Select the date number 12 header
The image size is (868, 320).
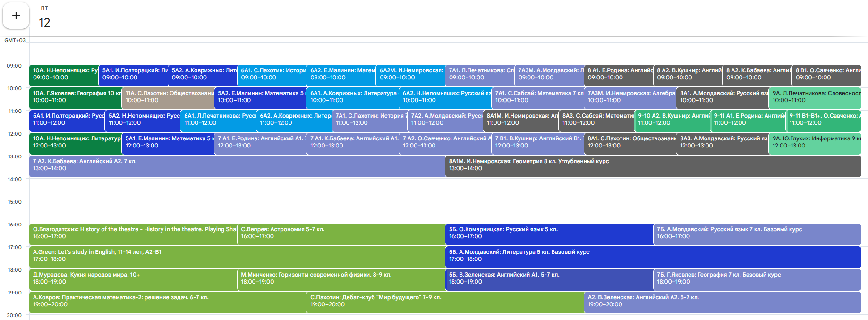[44, 23]
